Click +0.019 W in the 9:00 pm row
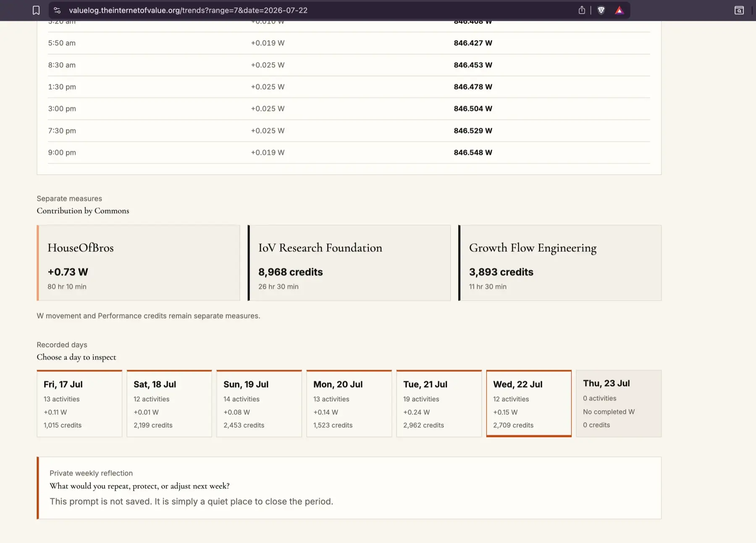756x543 pixels. click(268, 152)
